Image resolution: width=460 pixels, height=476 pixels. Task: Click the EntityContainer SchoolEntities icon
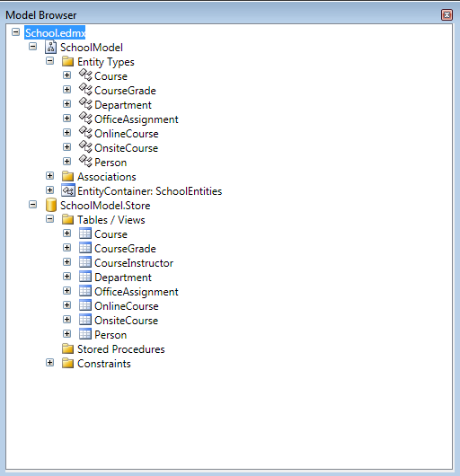pos(68,190)
